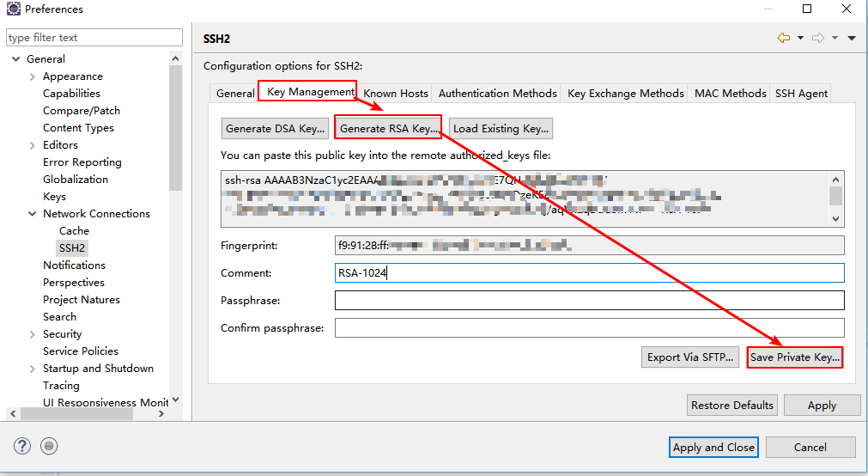Screen dimensions: 868x476
Task: Click the Confirm passphrase field
Action: (590, 327)
